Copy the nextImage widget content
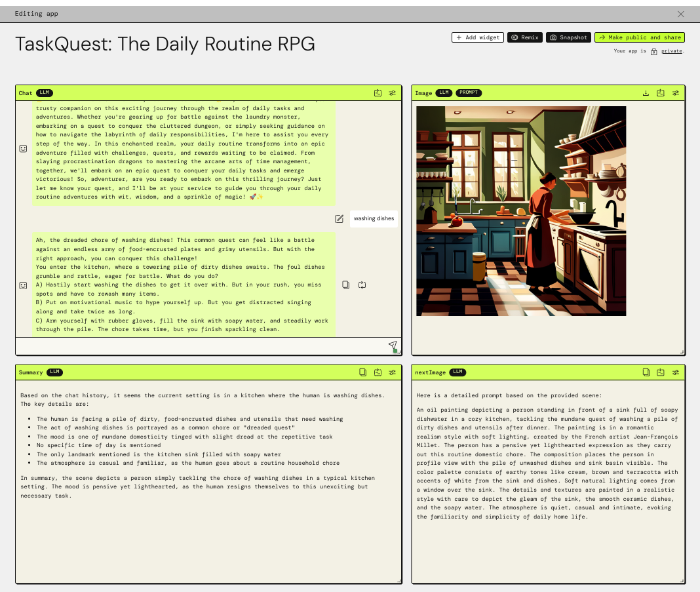Viewport: 700px width, 592px height. 646,372
